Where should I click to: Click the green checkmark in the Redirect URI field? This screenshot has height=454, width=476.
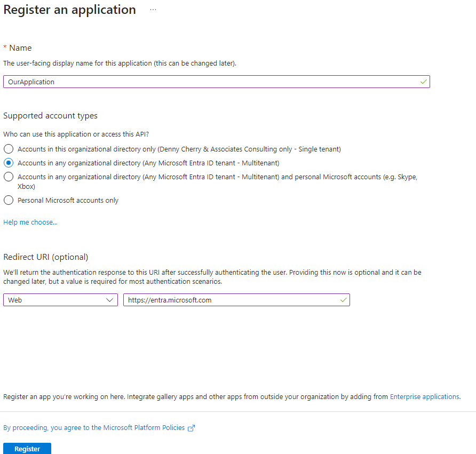coord(343,300)
